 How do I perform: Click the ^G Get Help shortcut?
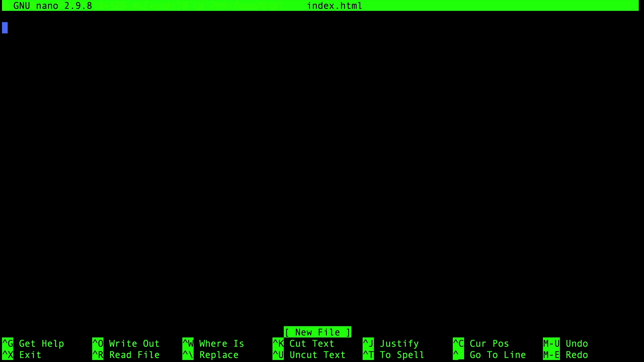coord(41,344)
